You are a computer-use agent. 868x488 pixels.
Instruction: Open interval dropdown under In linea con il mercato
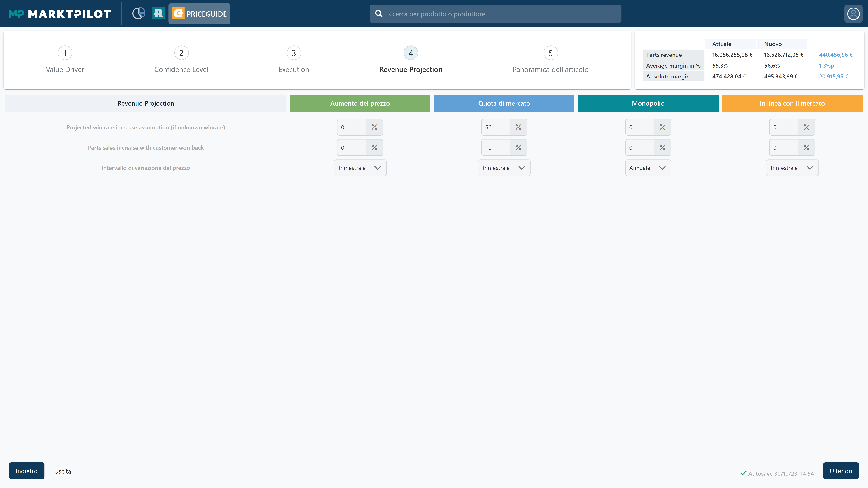(792, 168)
